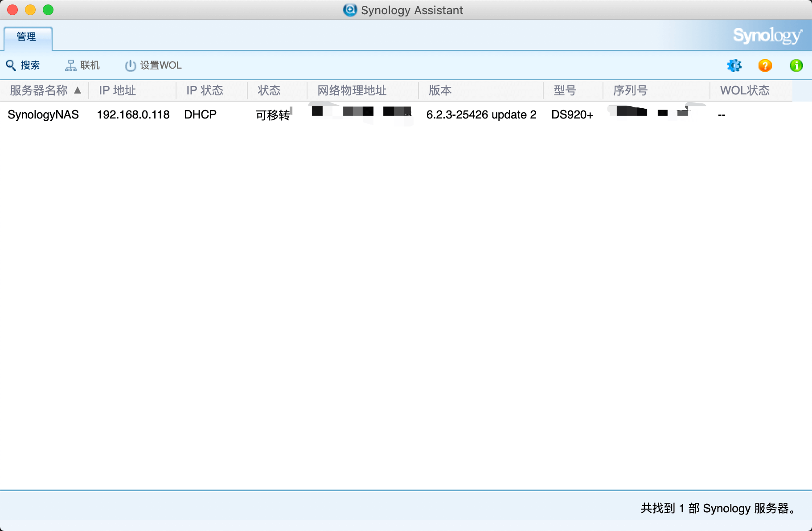
Task: Sort by IP 地址 column header
Action: click(x=132, y=90)
